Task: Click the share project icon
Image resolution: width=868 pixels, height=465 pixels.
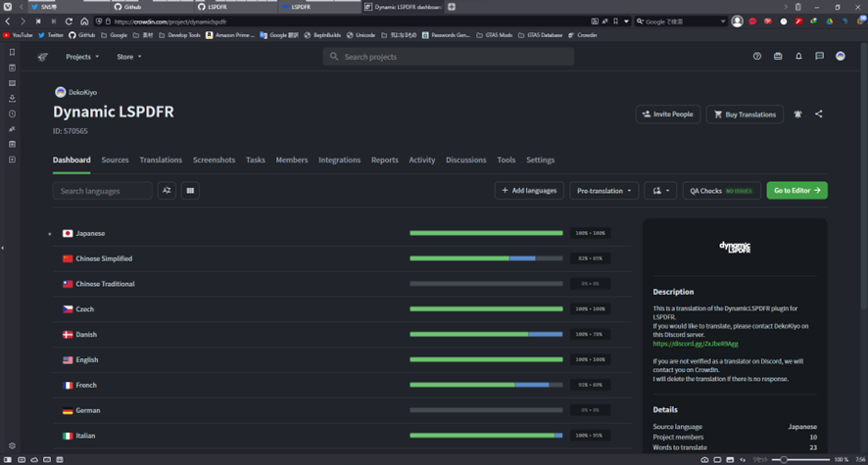Action: pos(819,114)
